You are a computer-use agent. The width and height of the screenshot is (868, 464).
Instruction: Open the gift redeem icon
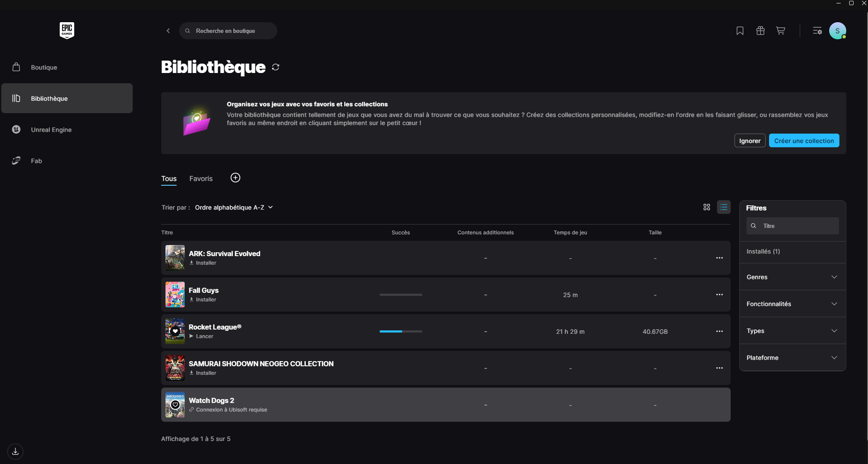[761, 31]
